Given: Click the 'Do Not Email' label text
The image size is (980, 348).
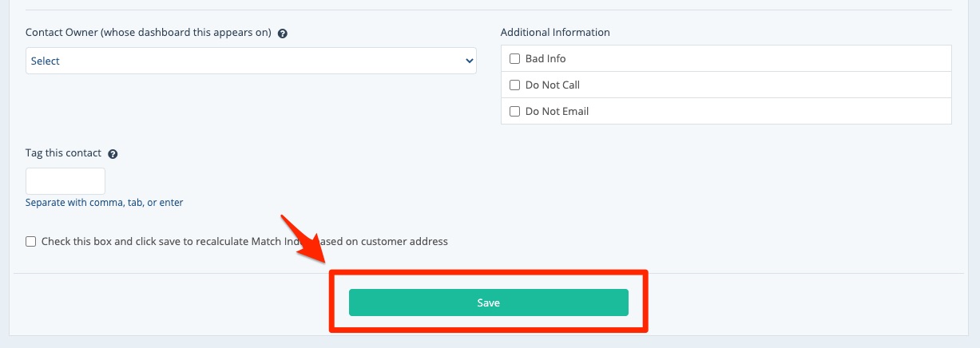Looking at the screenshot, I should pyautogui.click(x=557, y=111).
